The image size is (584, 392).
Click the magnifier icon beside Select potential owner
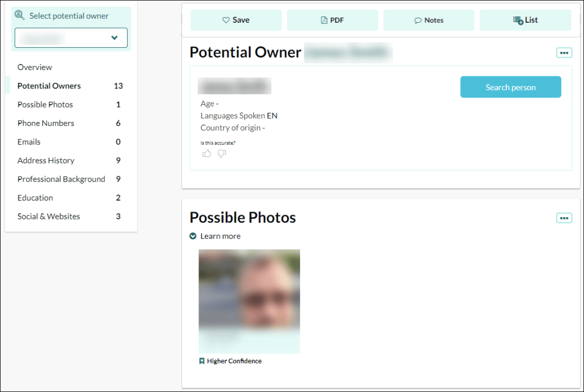coord(19,15)
